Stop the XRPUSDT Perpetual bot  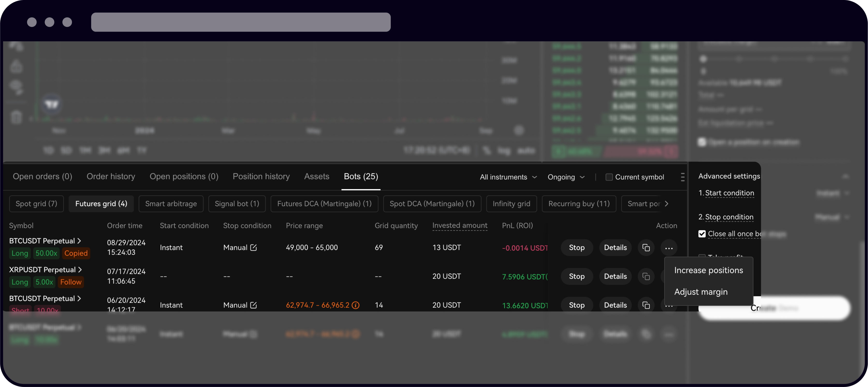pos(577,276)
